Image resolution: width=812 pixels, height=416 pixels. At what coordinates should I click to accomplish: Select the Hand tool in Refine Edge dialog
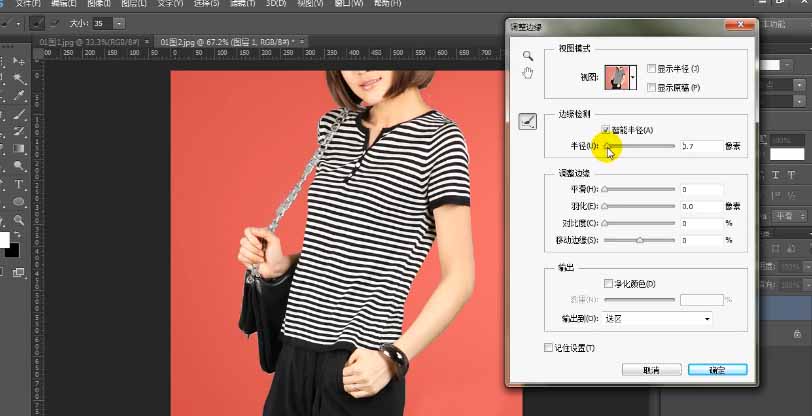pos(528,73)
